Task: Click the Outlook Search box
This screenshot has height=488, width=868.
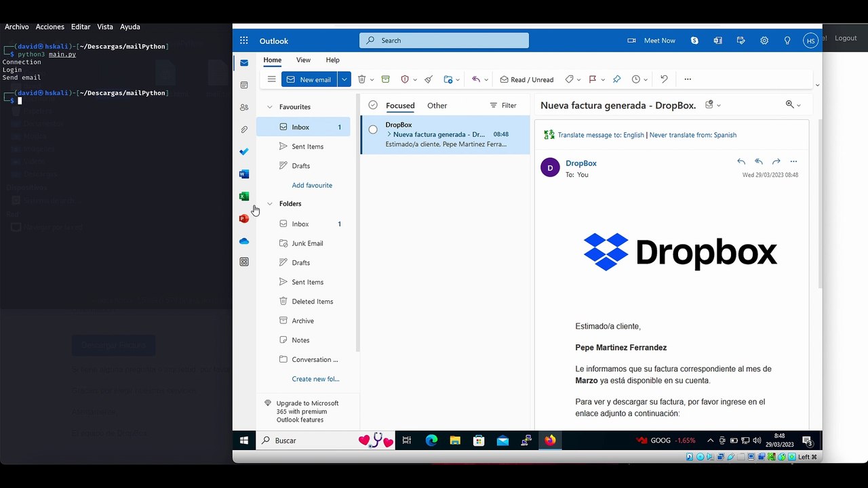Action: click(x=444, y=41)
